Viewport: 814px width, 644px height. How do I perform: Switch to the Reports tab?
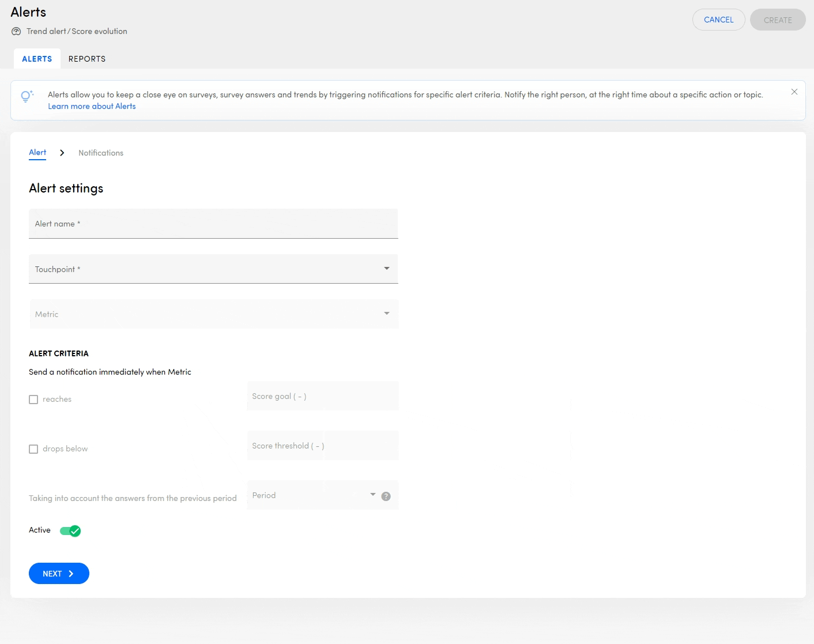point(87,59)
